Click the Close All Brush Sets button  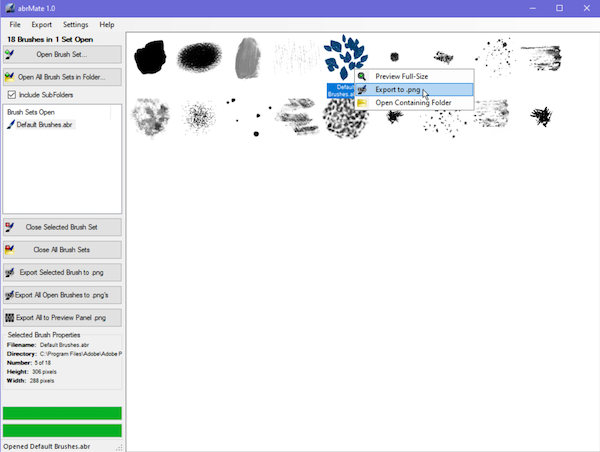pos(62,250)
